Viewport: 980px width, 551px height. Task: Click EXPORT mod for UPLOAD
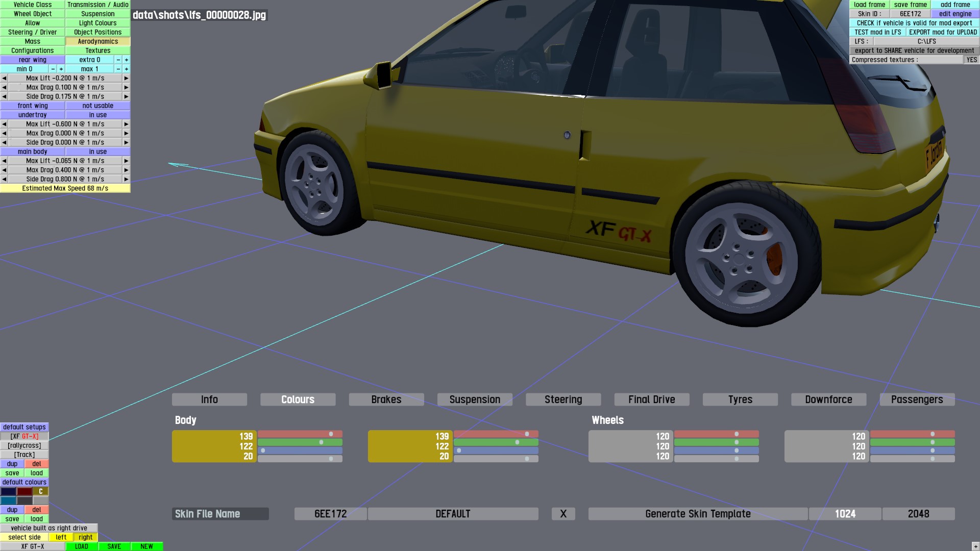(x=943, y=32)
